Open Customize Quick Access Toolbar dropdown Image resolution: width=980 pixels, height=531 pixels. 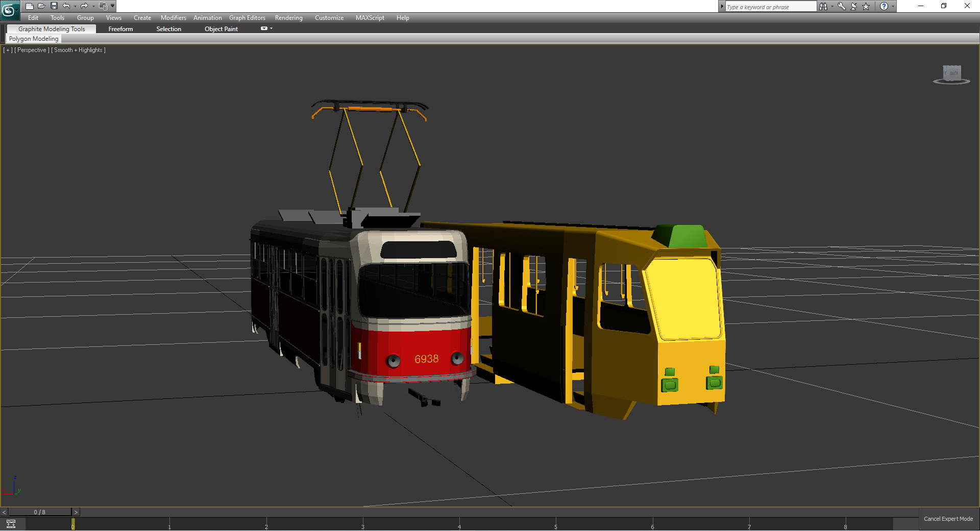coord(113,6)
